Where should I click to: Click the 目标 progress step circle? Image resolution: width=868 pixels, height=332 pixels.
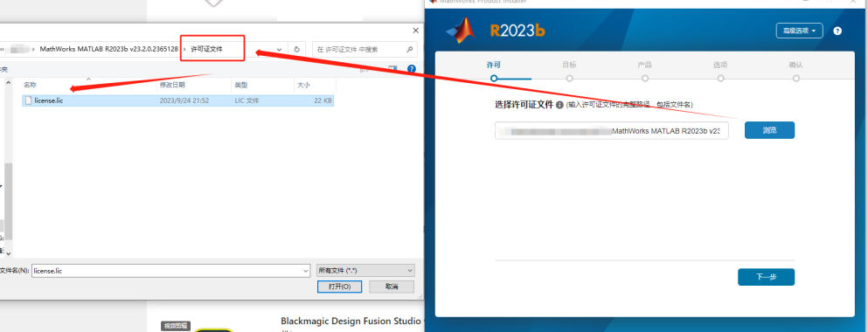point(569,79)
